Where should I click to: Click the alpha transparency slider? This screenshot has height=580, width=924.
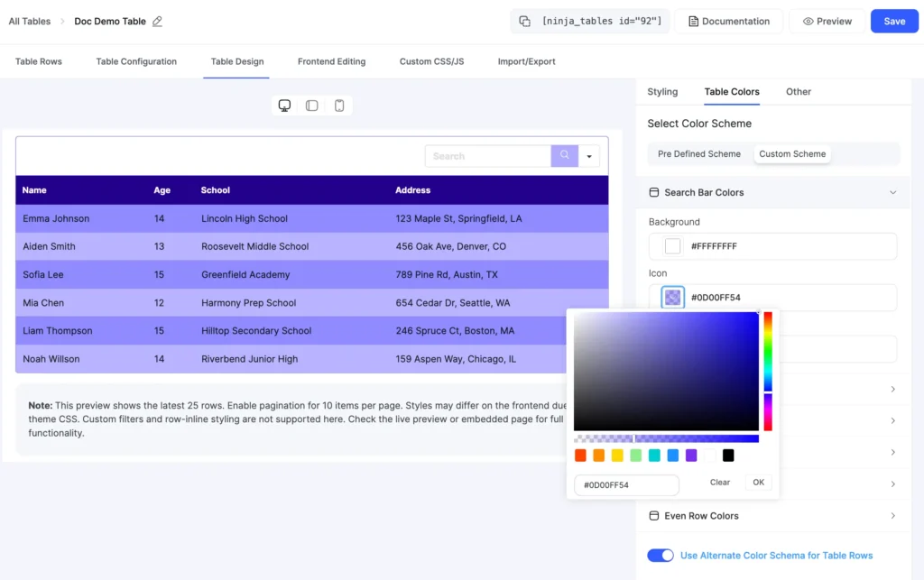click(x=666, y=438)
